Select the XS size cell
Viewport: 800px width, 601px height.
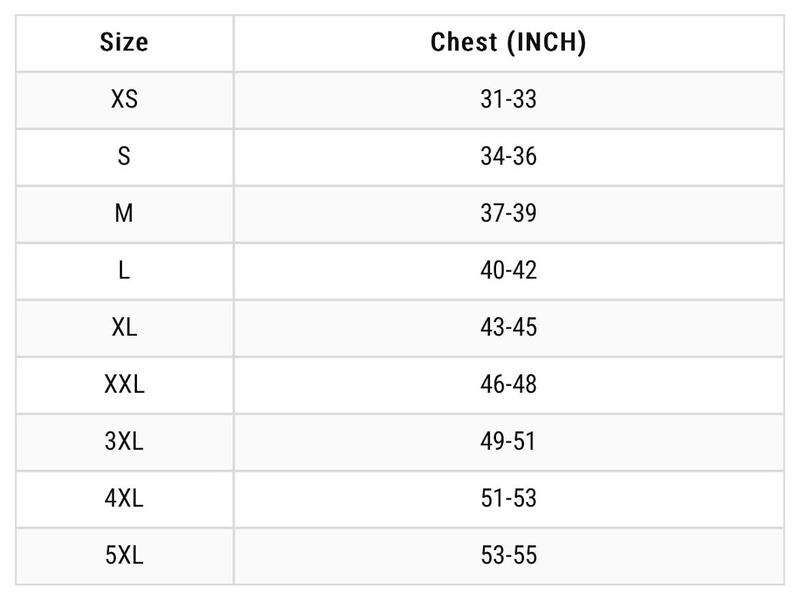pos(124,100)
